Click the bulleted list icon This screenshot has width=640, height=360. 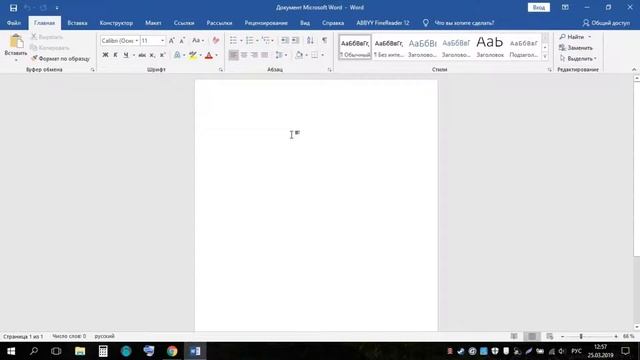click(233, 40)
